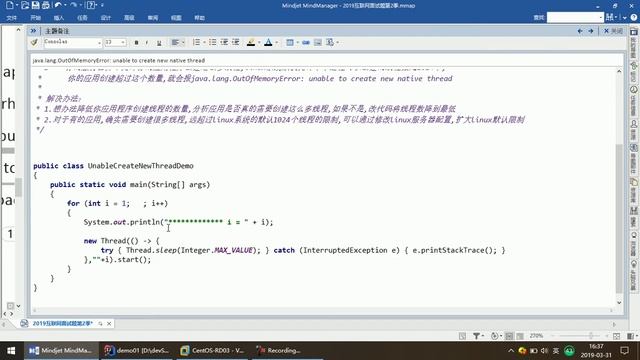Expand the panel with the double-chevron icon
640x360 pixels.
[33, 31]
